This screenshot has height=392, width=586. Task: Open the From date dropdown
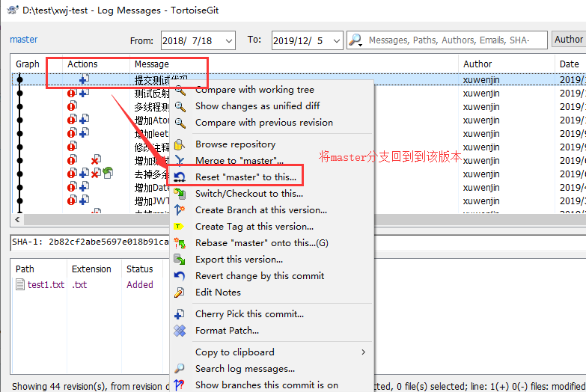(x=229, y=40)
